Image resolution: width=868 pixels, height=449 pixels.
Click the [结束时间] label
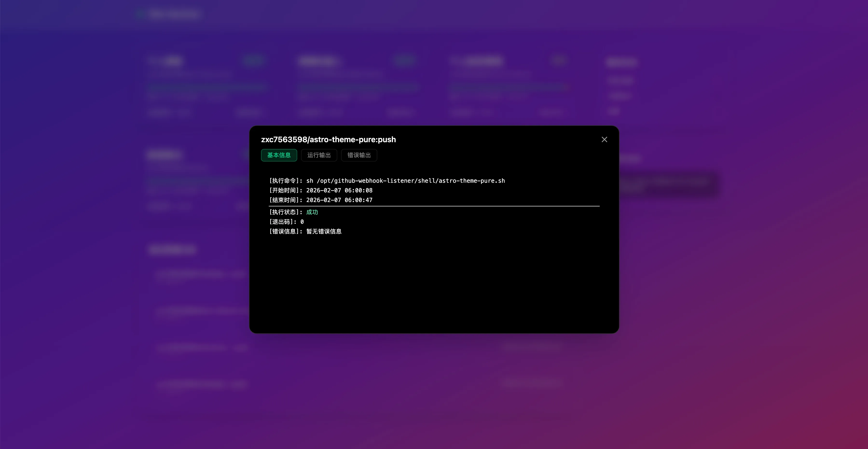point(285,200)
